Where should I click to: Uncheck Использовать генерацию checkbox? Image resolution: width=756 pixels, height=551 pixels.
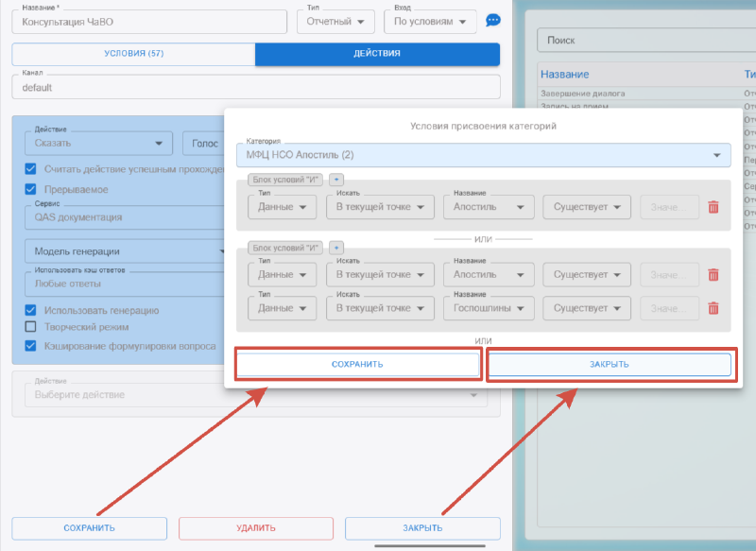pos(31,310)
